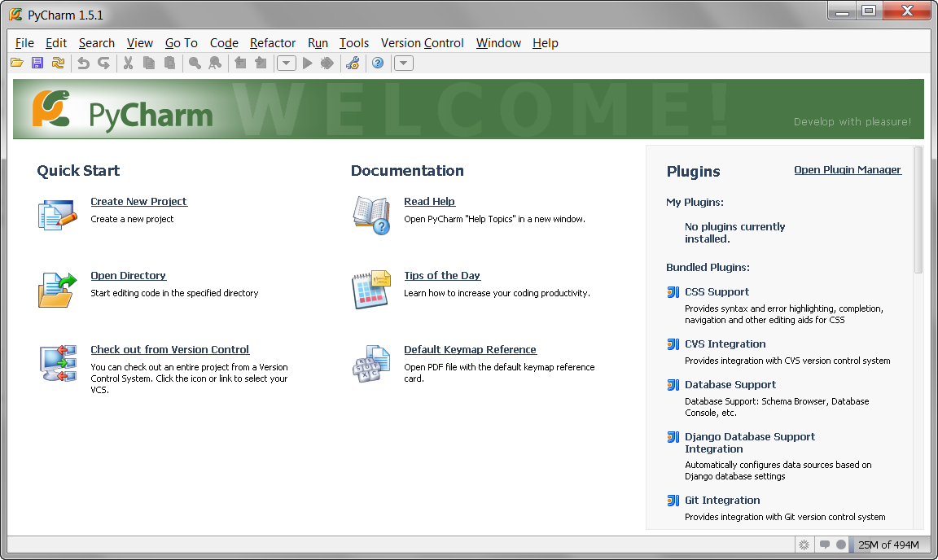The width and height of the screenshot is (938, 560).
Task: Click the Debug bug icon
Action: 327,63
